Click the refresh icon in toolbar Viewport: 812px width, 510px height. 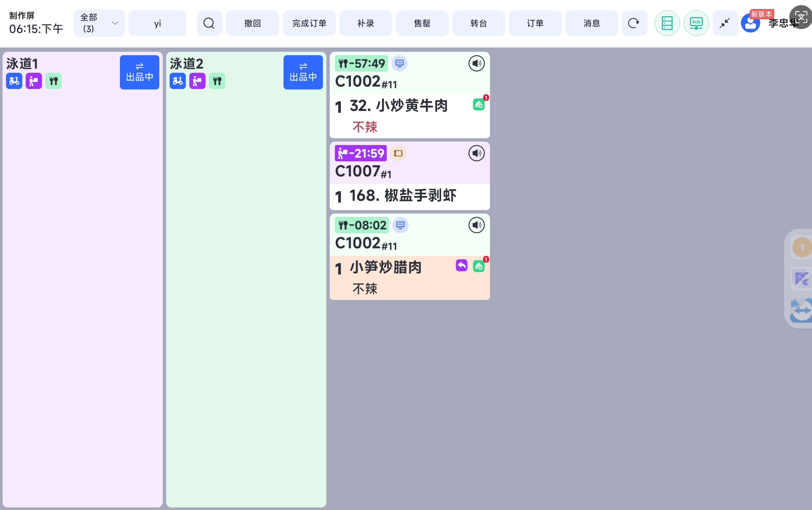click(634, 23)
